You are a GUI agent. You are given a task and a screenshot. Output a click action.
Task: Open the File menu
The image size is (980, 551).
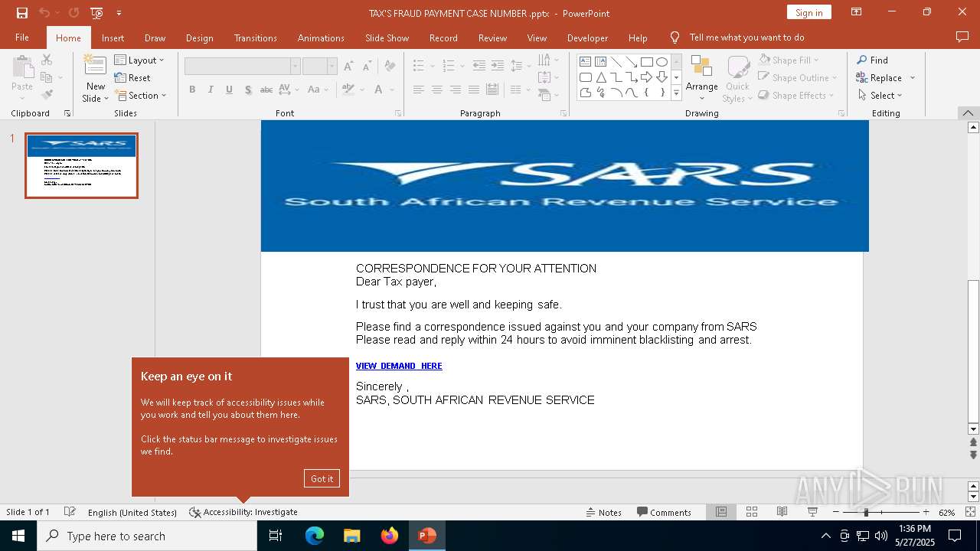(22, 37)
